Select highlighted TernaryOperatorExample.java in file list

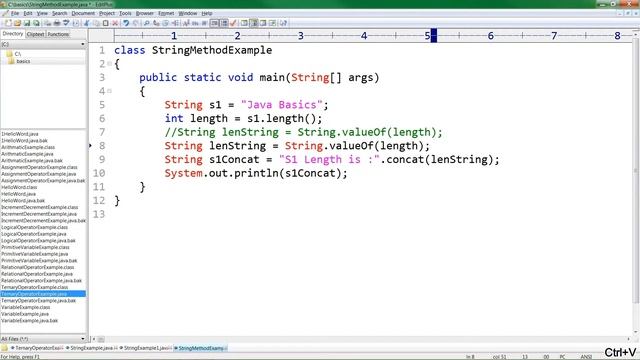(43, 294)
